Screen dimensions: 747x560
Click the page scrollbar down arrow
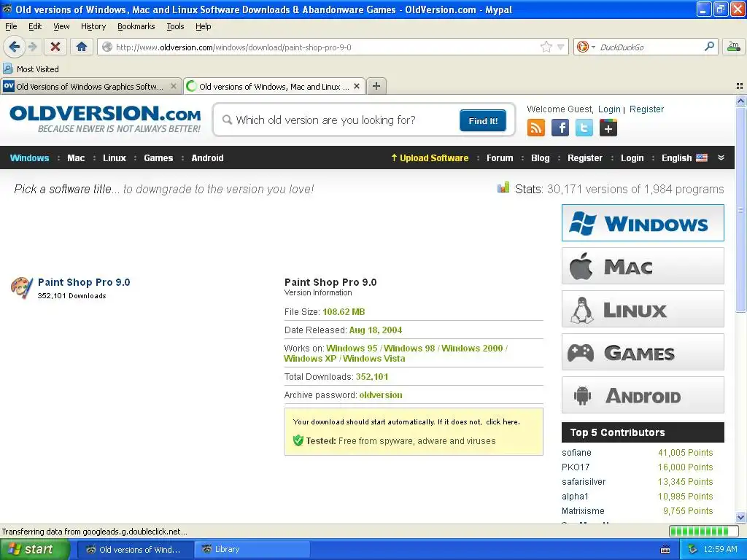tap(740, 517)
